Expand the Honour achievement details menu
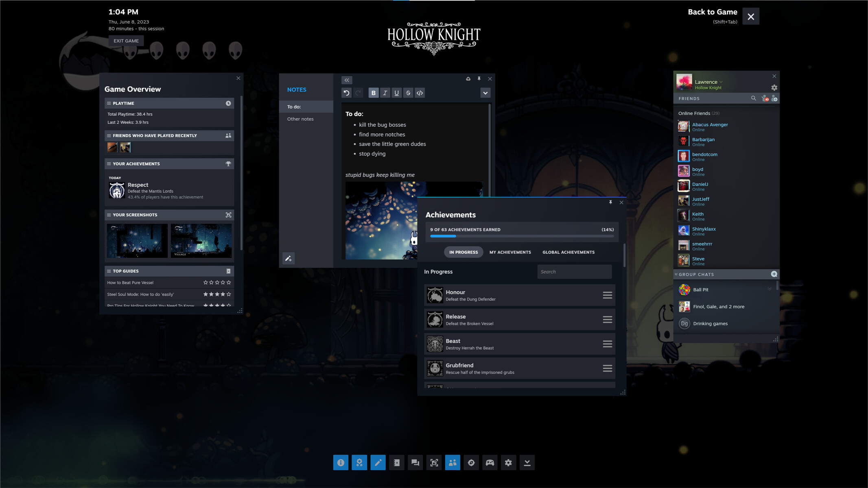 pyautogui.click(x=607, y=295)
